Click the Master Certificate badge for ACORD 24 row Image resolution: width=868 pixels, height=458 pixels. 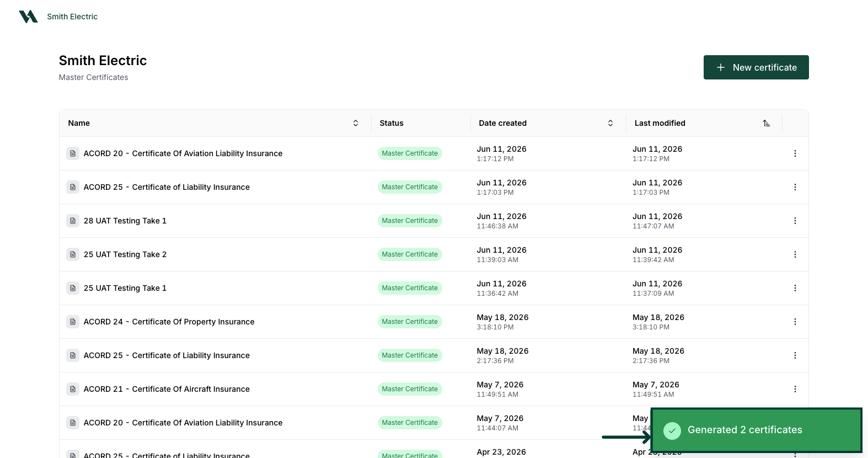[410, 322]
